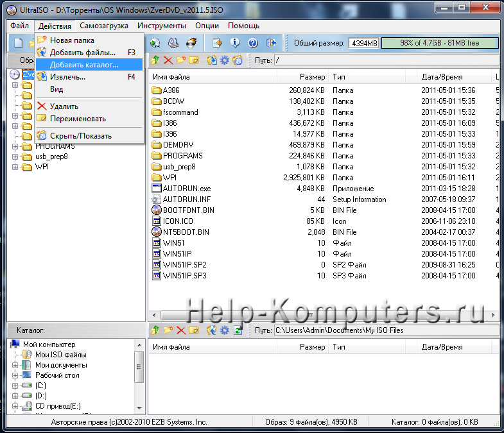Image resolution: width=504 pixels, height=433 pixels.
Task: Sort by Дата/Время column in image pane
Action: point(453,77)
